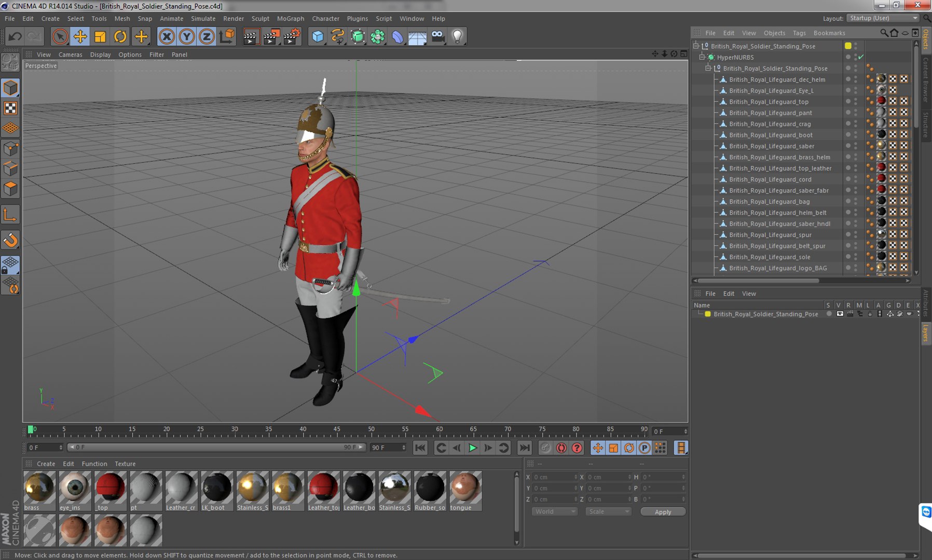Toggle layer Solo dot for soldier layer
The image size is (932, 560).
point(829,314)
